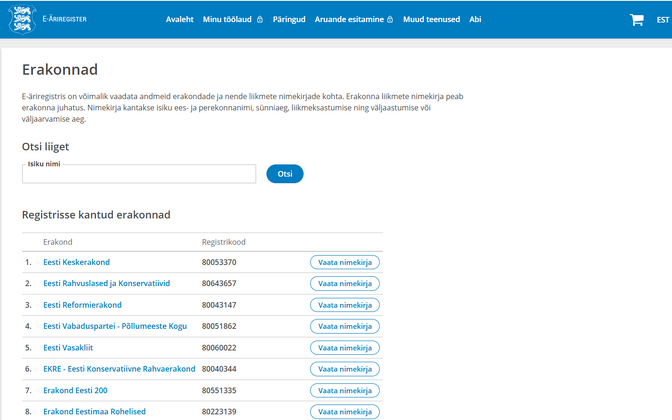Open Eesti Vabaduspartei - Põllumeeste Kogu link
672x420 pixels.
115,326
